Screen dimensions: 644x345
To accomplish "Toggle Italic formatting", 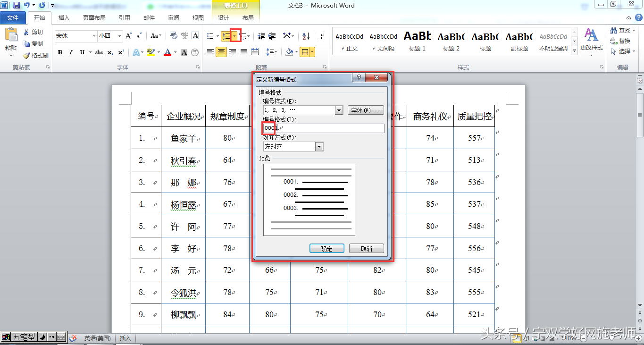I will coord(71,52).
